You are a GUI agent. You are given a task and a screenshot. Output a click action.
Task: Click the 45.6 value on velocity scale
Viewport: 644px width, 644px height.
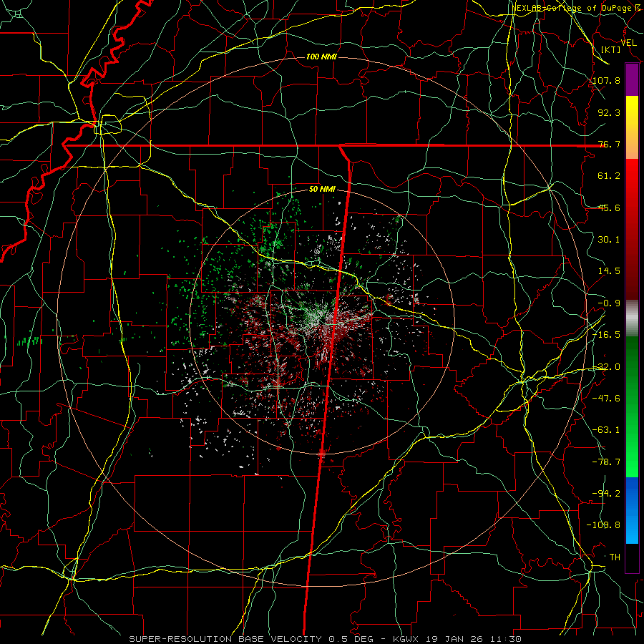609,208
